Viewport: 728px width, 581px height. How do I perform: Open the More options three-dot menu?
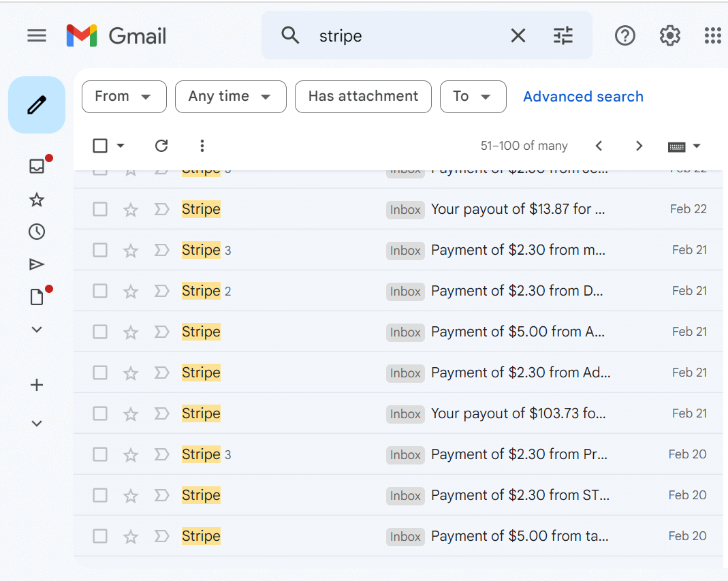click(202, 146)
